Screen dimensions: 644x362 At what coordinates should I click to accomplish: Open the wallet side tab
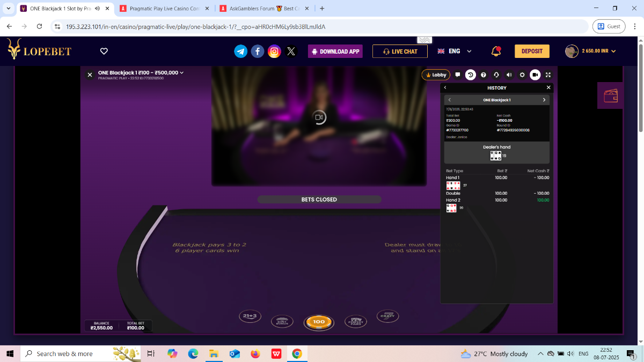coord(611,96)
